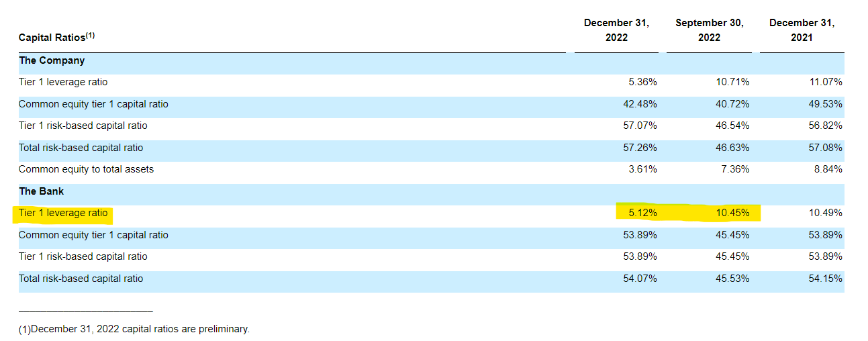Click the highlighted 10.45% cell
Screen dimensions: 868x341
coord(732,213)
